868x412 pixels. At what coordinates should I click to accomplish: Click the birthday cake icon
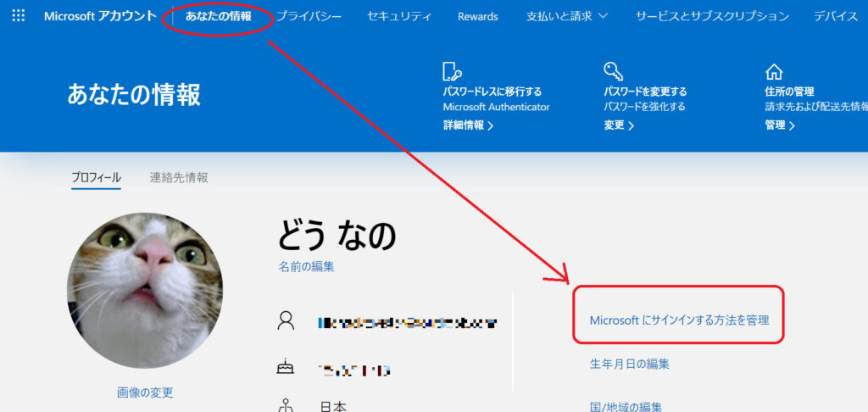pyautogui.click(x=286, y=368)
